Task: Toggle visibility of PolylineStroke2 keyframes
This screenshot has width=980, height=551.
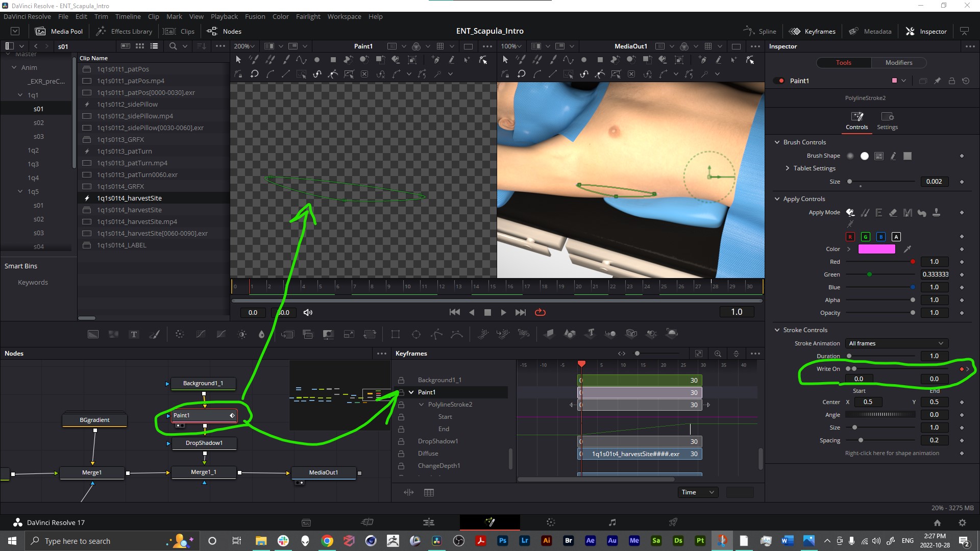Action: 421,405
